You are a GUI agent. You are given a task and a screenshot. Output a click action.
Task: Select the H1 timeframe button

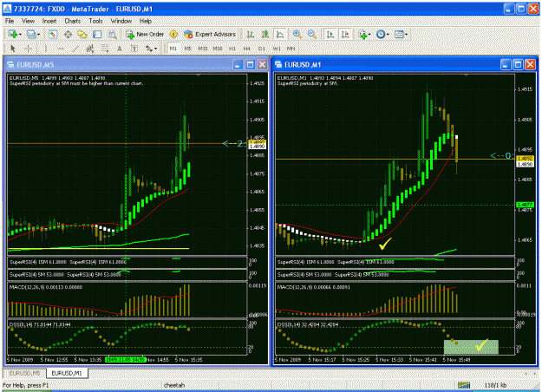click(232, 49)
